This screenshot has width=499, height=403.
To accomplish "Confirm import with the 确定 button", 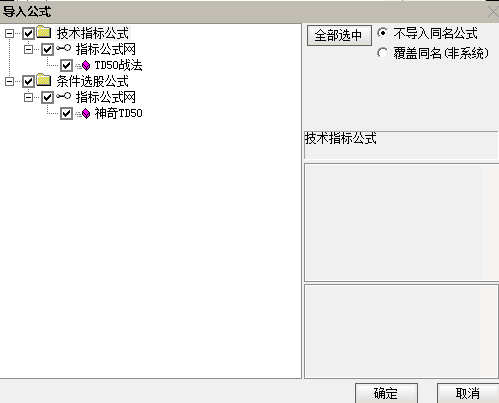I will coord(386,393).
